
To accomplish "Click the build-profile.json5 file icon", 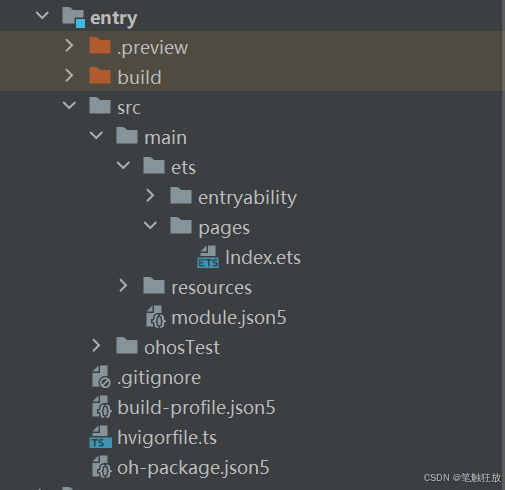I will point(102,407).
